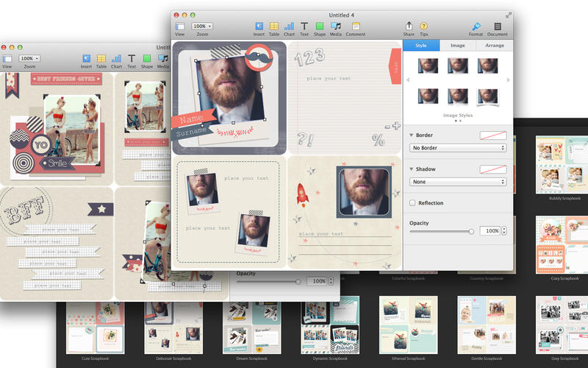This screenshot has width=588, height=368.
Task: Add a Text box in Untitled 4 window
Action: point(304,26)
